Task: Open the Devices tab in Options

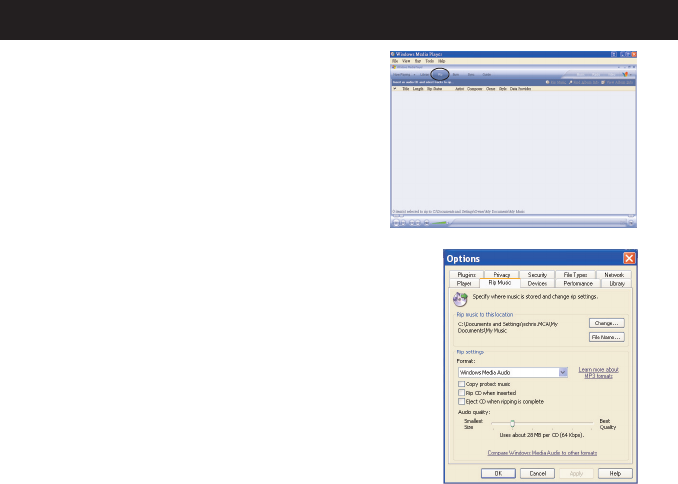Action: click(537, 283)
